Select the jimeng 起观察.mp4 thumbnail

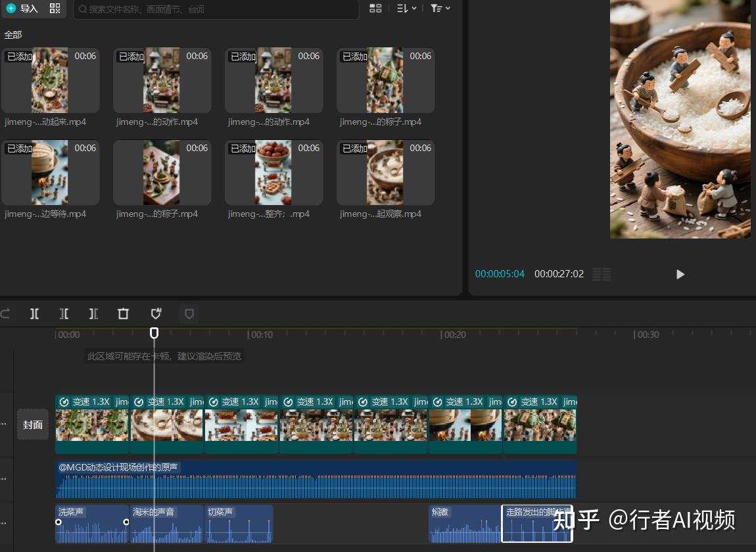coord(385,172)
